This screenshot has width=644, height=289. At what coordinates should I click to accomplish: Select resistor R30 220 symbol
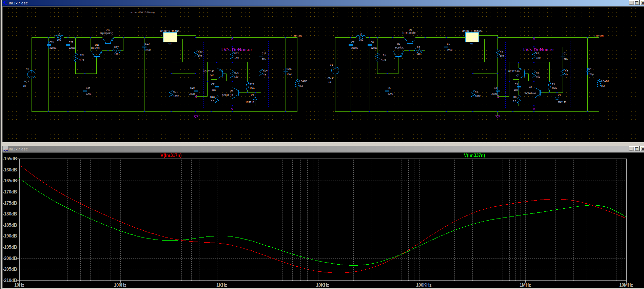click(196, 54)
